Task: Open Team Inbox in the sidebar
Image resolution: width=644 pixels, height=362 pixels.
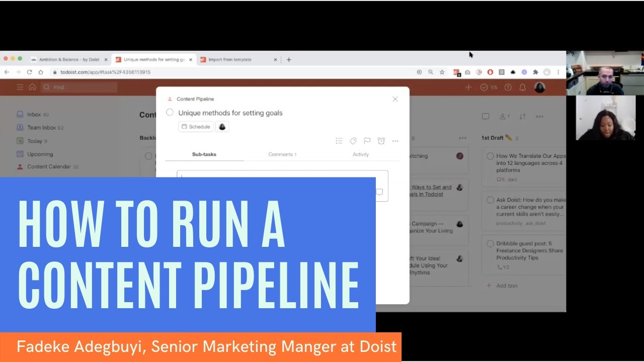Action: click(40, 128)
